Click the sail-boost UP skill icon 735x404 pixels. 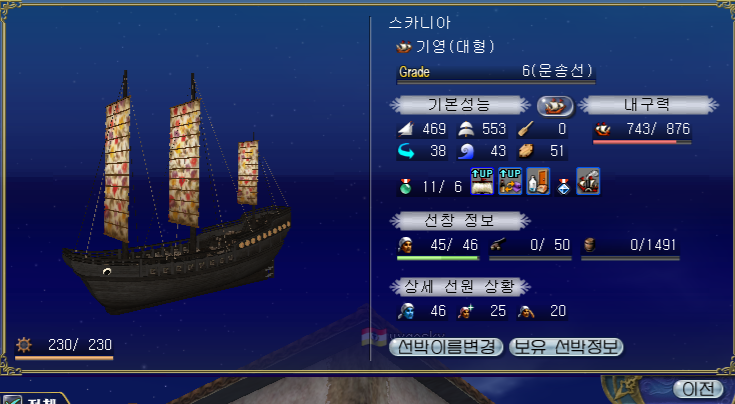482,181
